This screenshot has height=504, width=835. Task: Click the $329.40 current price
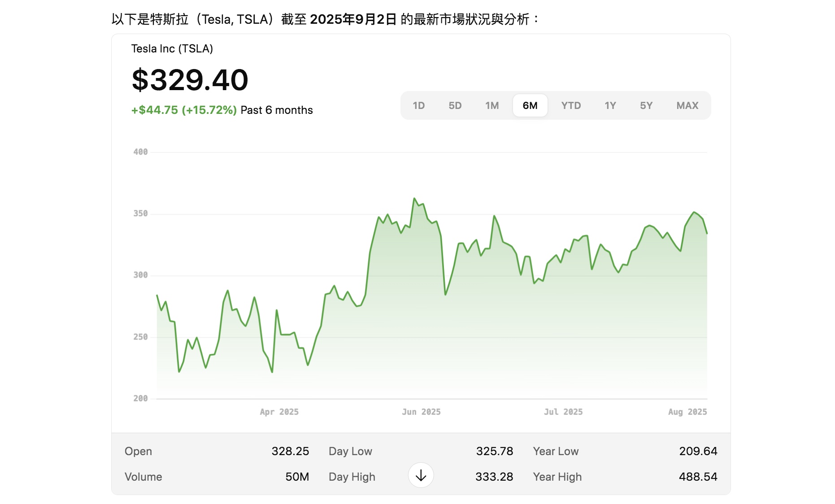tap(190, 80)
